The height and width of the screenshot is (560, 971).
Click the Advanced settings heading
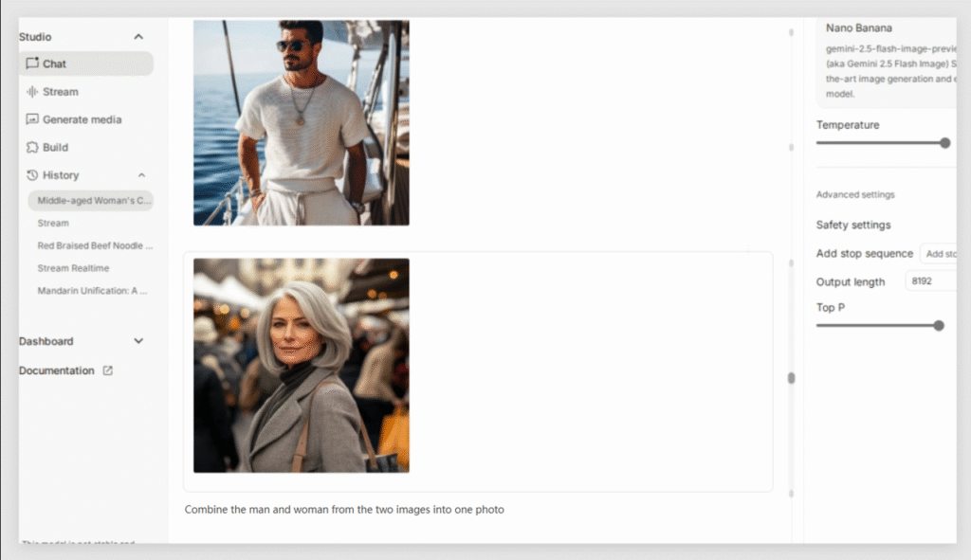tap(855, 194)
